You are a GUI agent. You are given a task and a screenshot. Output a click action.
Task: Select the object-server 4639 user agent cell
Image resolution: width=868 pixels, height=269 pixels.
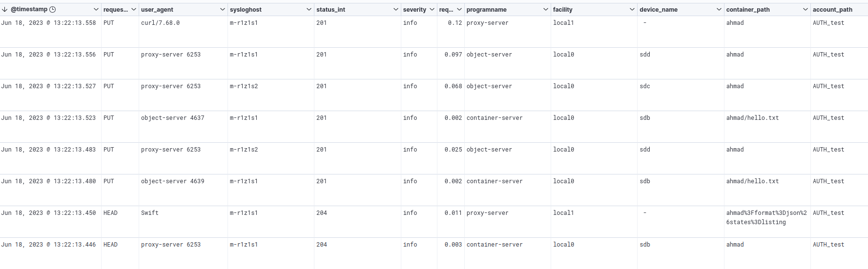pyautogui.click(x=172, y=181)
